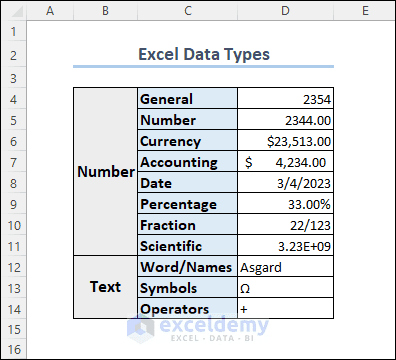Click the 'Operators' label cell

(188, 309)
